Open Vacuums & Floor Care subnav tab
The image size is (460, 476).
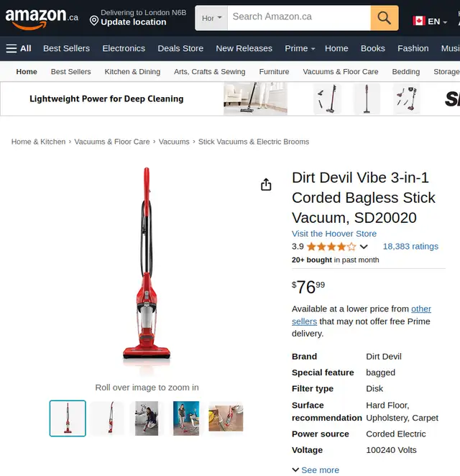coord(341,72)
